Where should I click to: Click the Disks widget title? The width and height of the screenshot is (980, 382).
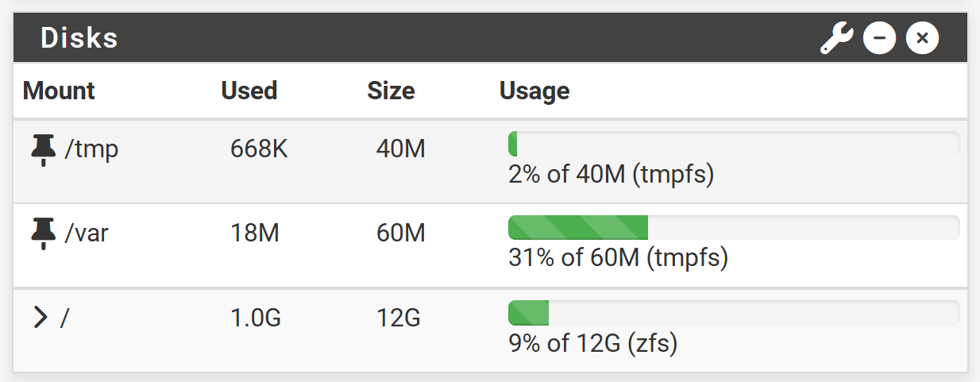click(79, 37)
